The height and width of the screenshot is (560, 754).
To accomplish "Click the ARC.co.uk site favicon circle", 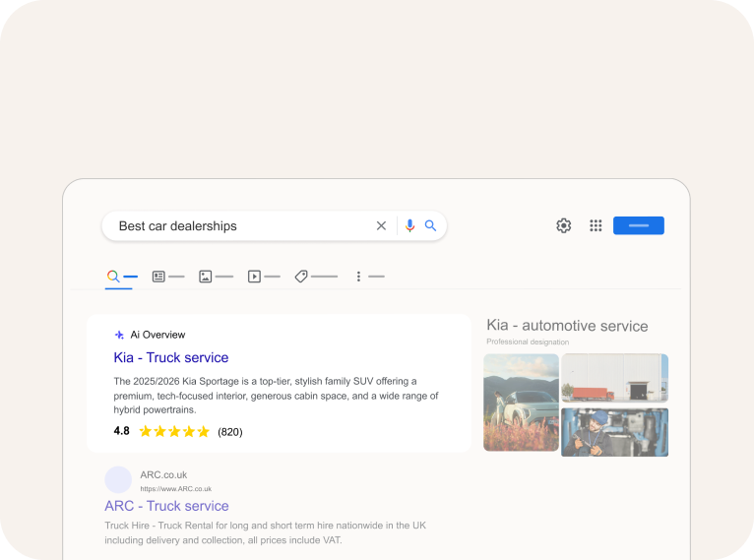I will click(118, 479).
